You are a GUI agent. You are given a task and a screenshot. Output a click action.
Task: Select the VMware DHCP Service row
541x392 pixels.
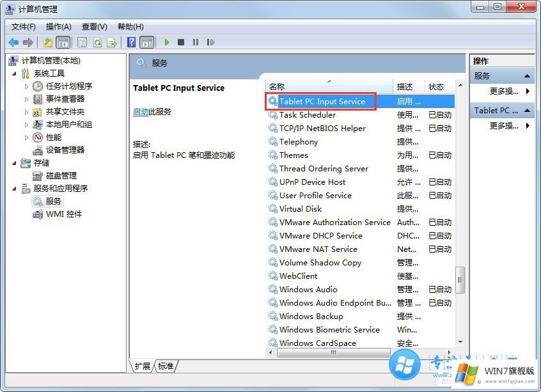pos(361,236)
